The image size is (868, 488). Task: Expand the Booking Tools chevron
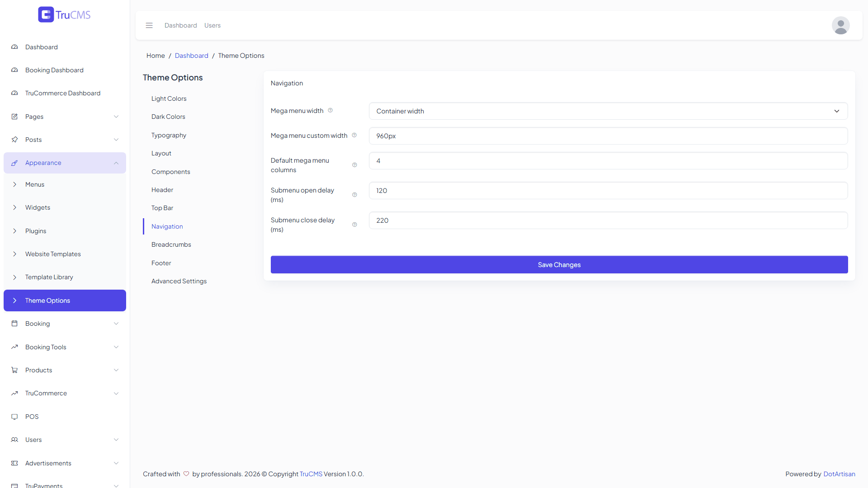click(x=116, y=347)
